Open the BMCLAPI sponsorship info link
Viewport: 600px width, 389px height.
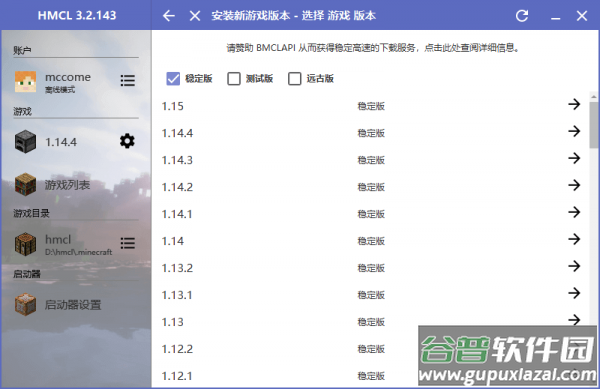(372, 48)
